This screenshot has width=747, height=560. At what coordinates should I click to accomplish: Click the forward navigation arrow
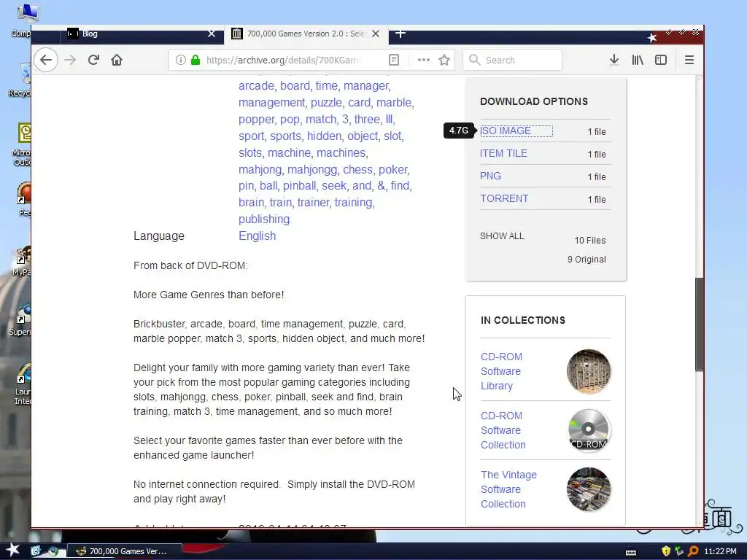coord(70,60)
